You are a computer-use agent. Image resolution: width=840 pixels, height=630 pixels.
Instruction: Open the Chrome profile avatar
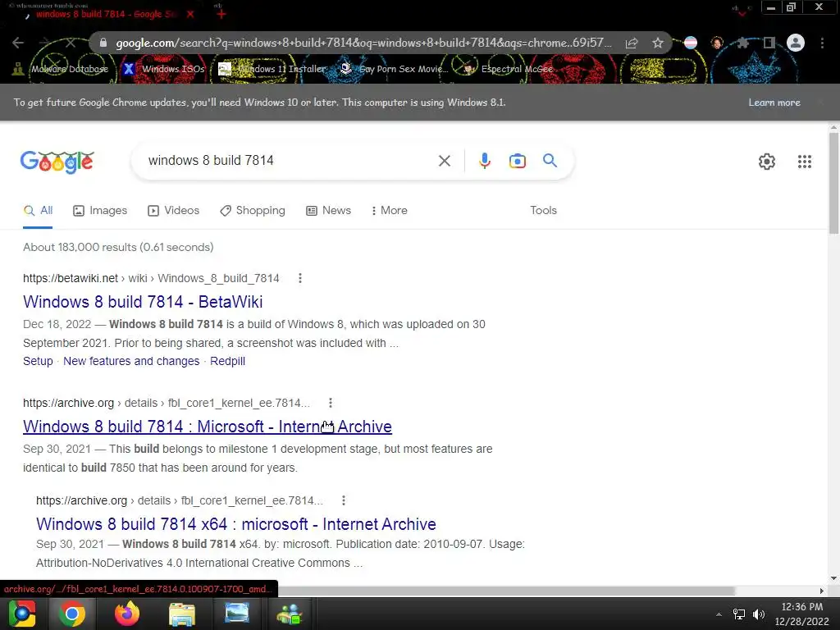coord(796,43)
